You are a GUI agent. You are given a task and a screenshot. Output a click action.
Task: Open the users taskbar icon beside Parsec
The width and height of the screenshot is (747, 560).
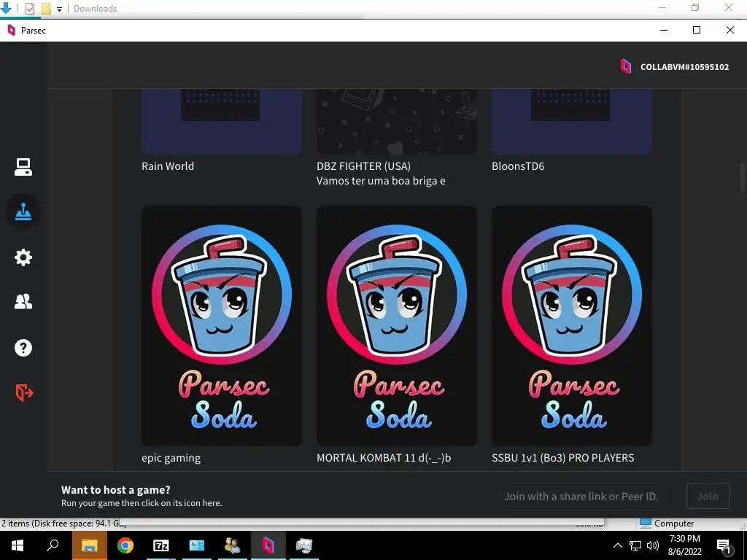pyautogui.click(x=233, y=545)
